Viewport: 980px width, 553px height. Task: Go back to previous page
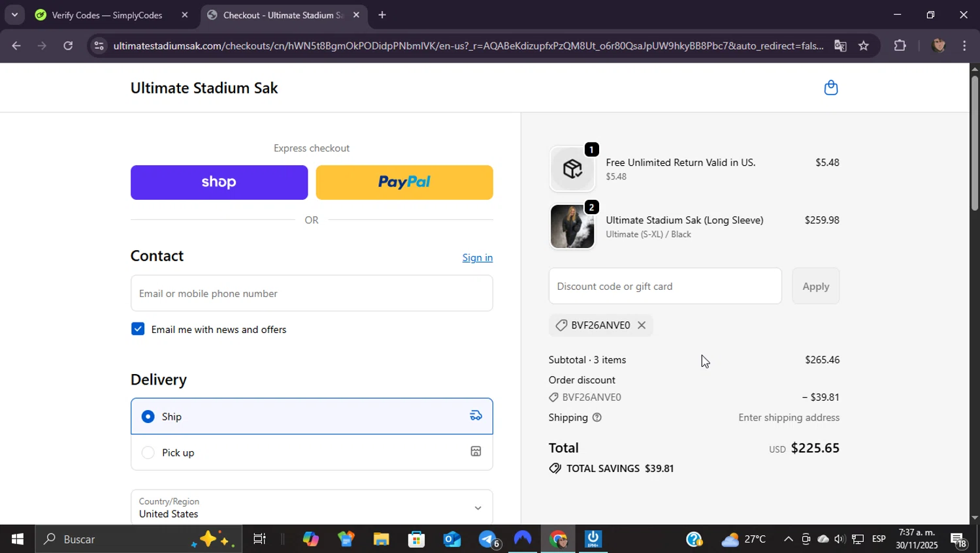16,46
